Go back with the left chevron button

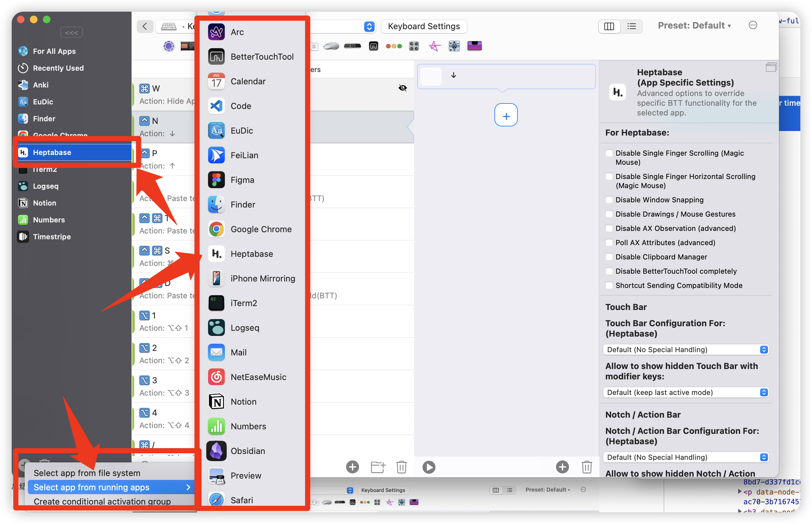(x=145, y=26)
